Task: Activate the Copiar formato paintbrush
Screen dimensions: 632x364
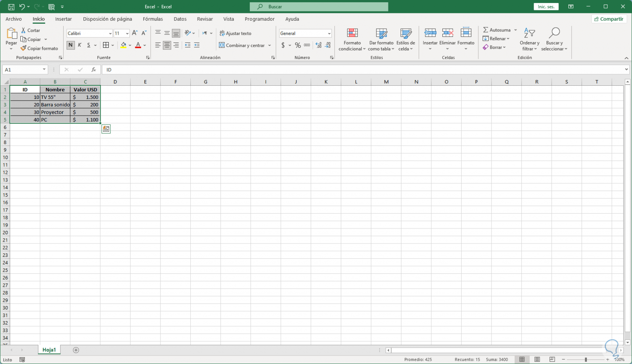Action: point(39,49)
